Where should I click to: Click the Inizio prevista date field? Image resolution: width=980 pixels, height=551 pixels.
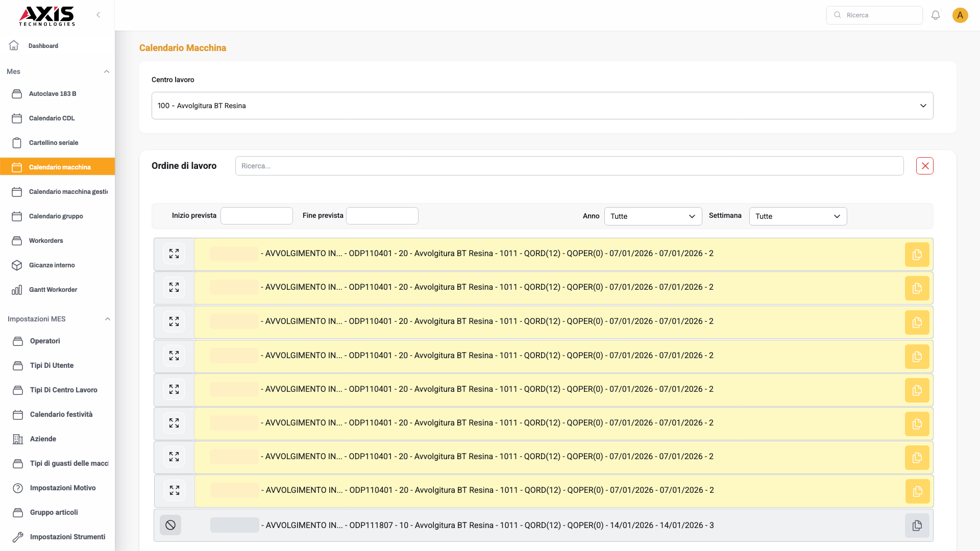point(256,216)
